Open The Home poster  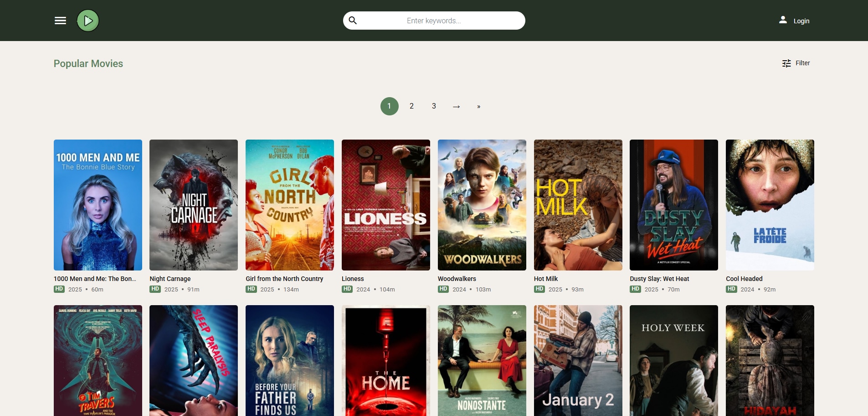[386, 360]
